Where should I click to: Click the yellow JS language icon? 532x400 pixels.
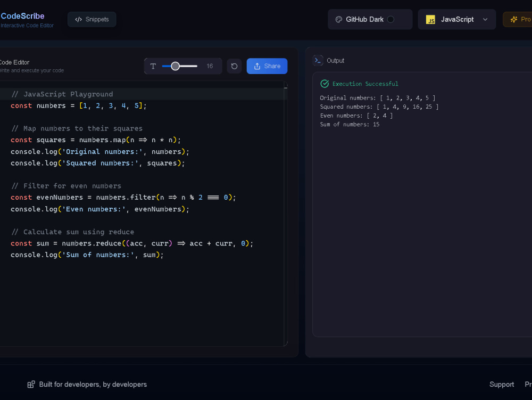(x=430, y=20)
